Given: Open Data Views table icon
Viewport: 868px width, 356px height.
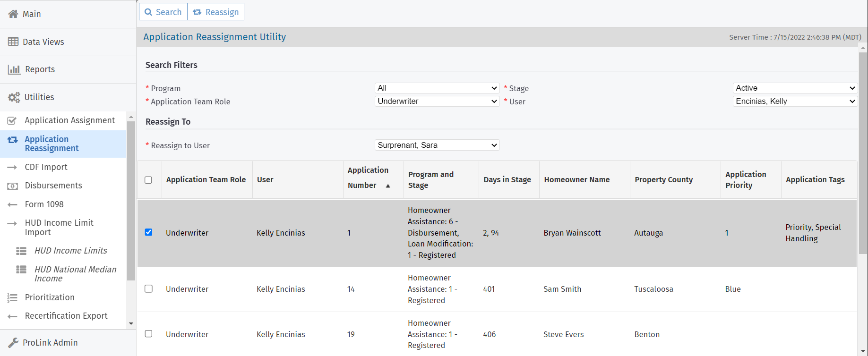Looking at the screenshot, I should (13, 42).
